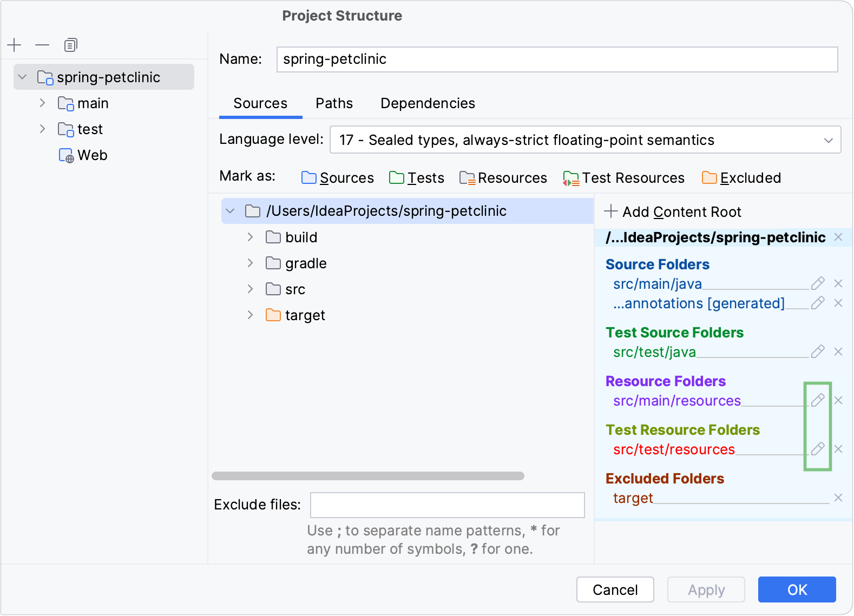Switch to the Paths tab
Viewport: 854px width, 616px height.
pos(334,103)
